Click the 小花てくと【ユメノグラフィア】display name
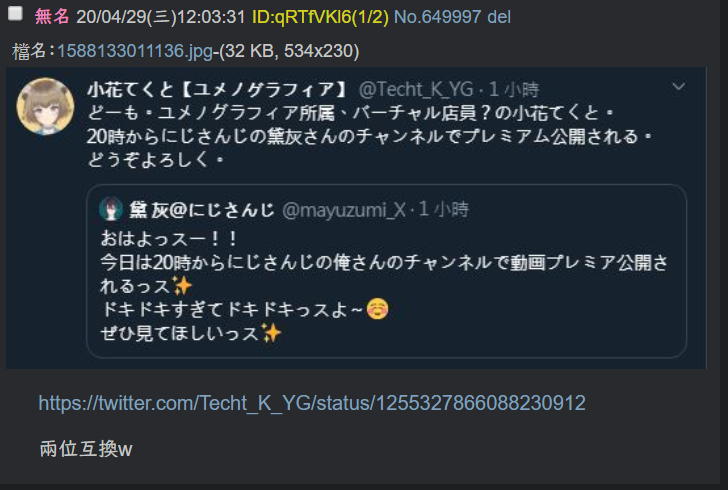The height and width of the screenshot is (490, 728). coord(217,89)
